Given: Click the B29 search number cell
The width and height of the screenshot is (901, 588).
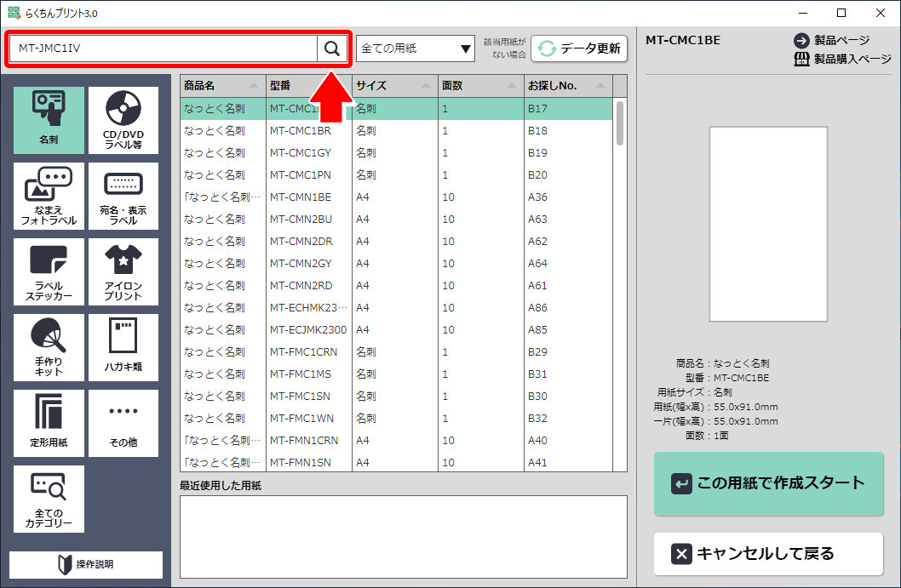Looking at the screenshot, I should coord(568,352).
